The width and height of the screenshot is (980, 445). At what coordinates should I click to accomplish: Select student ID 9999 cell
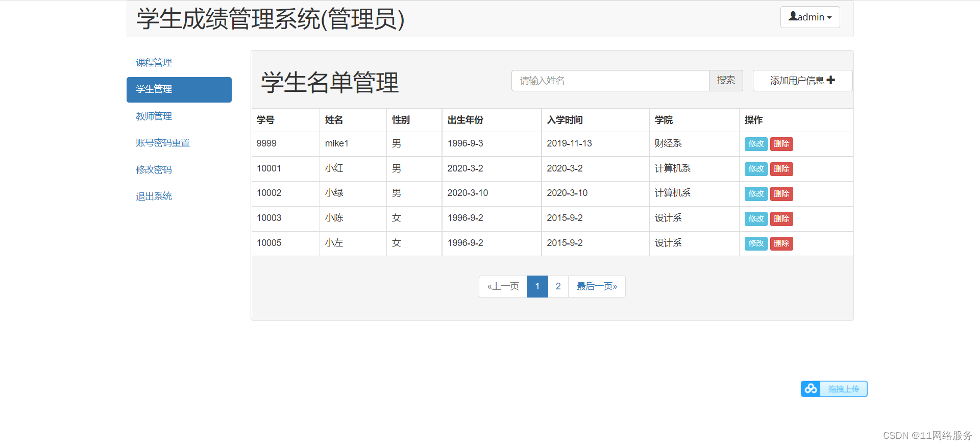pyautogui.click(x=285, y=144)
